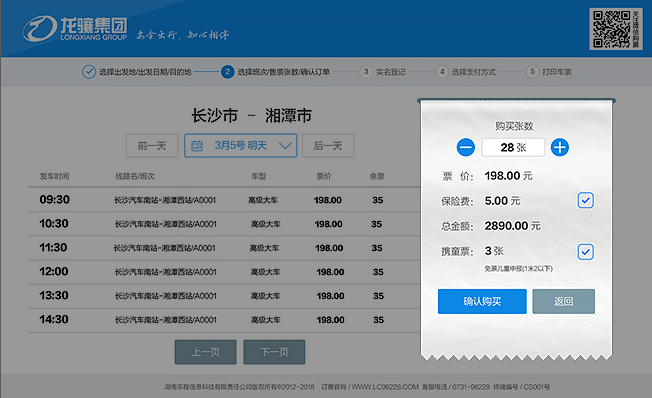Click the 198.00 price in the 09:30 row
Viewport: 652px width, 398px height.
(328, 200)
